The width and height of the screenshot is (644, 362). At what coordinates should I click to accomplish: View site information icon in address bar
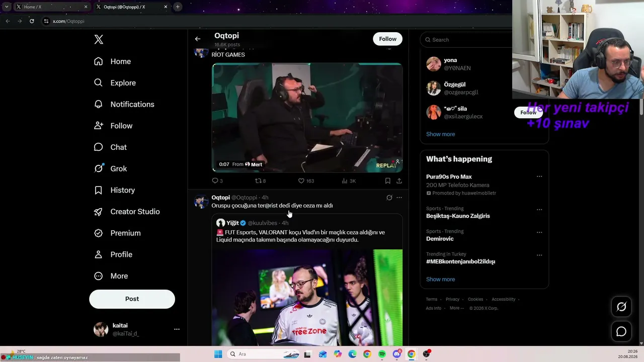(46, 21)
